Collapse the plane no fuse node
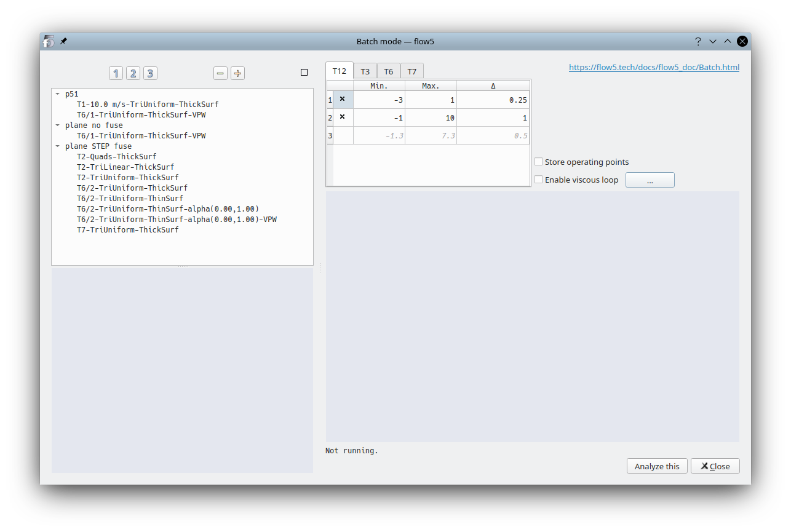Screen dimensions: 791x532 coord(58,125)
